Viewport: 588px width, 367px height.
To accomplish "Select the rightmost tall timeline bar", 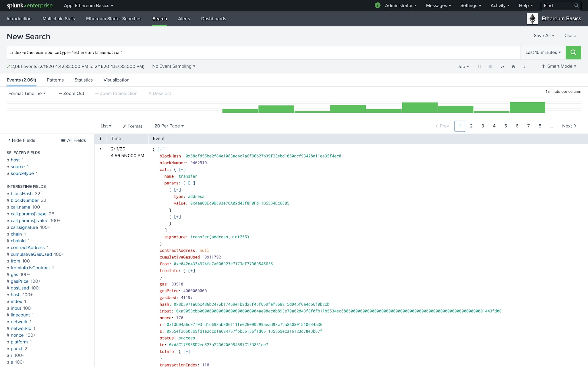I will click(x=527, y=107).
